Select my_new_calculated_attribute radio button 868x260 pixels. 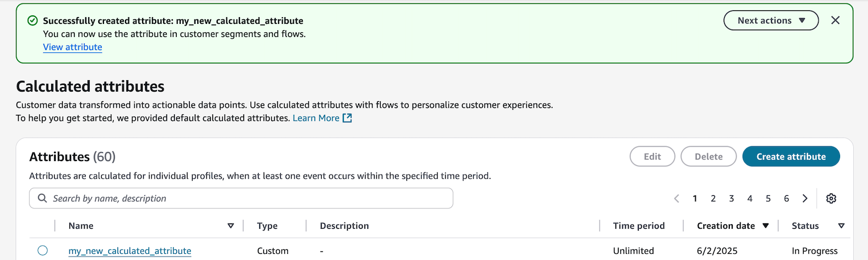pyautogui.click(x=43, y=250)
